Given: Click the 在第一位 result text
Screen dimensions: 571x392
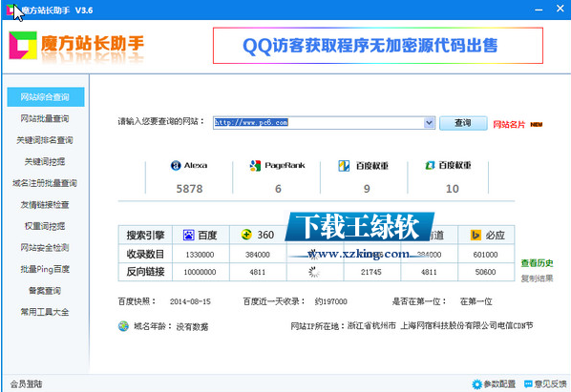Looking at the screenshot, I should coord(476,301).
